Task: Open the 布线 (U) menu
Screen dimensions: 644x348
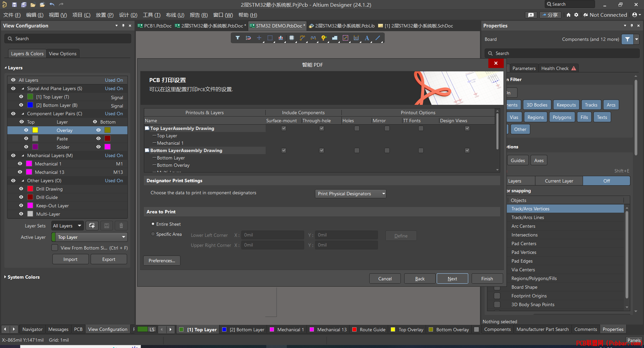Action: (175, 15)
